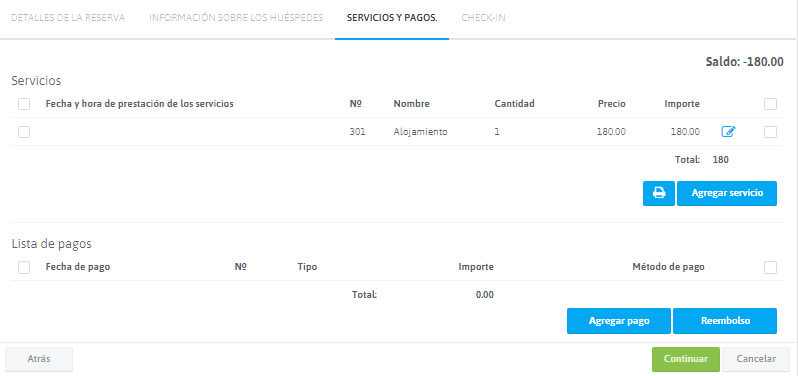Tick the left header checkbox in Lista de pagos
Image resolution: width=798 pixels, height=376 pixels.
24,267
